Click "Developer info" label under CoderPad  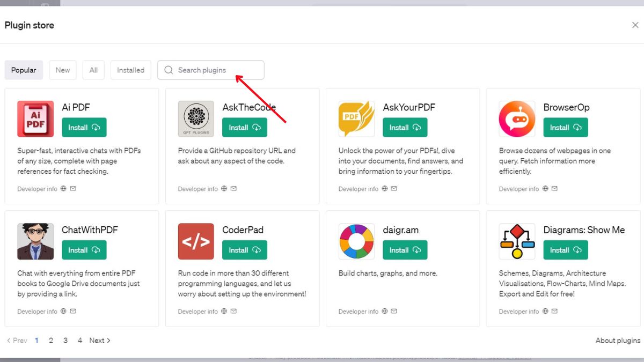(x=198, y=311)
